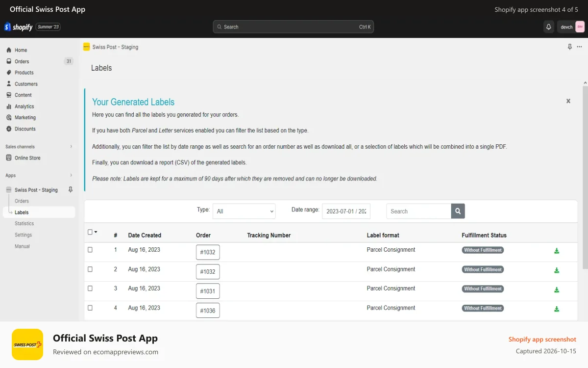Viewport: 588px width, 368px height.
Task: Open the Type filter dropdown
Action: click(244, 211)
